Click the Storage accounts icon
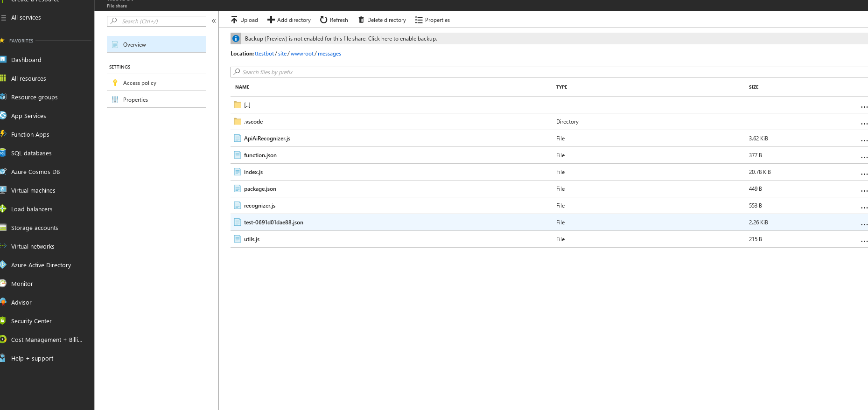 tap(3, 227)
